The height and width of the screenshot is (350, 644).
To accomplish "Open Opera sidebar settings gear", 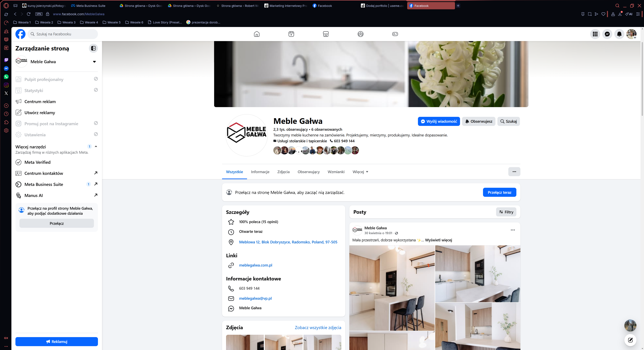I will point(6,130).
